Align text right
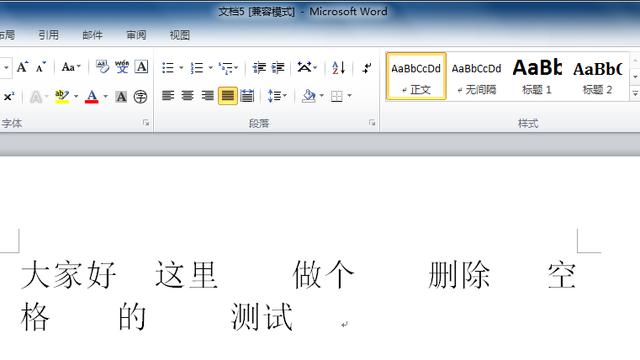 click(207, 96)
